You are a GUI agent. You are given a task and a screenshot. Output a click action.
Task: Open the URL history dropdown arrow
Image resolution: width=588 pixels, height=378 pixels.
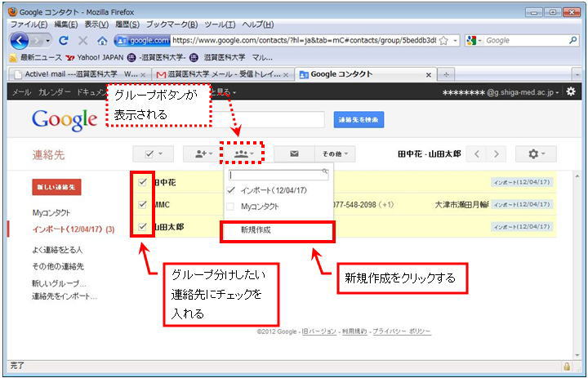pos(456,41)
